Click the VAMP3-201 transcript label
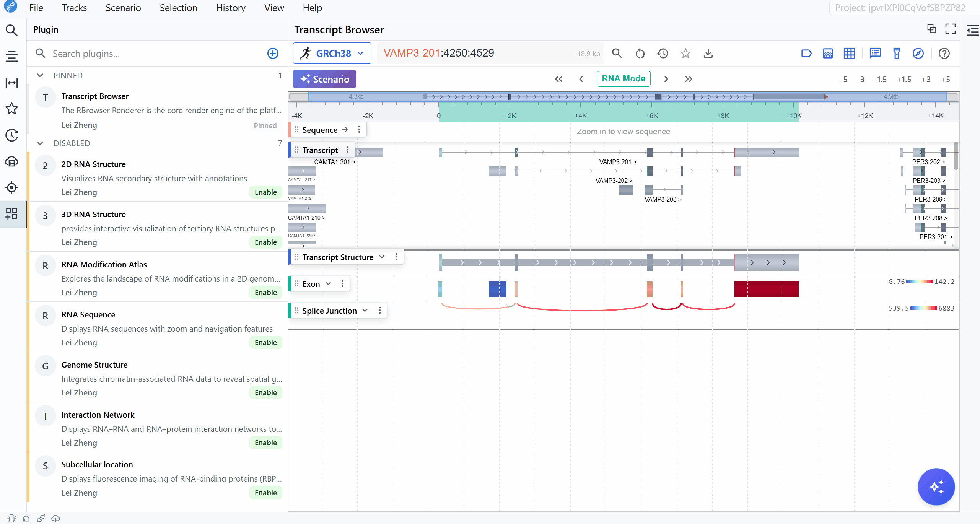The width and height of the screenshot is (980, 524). pyautogui.click(x=618, y=162)
